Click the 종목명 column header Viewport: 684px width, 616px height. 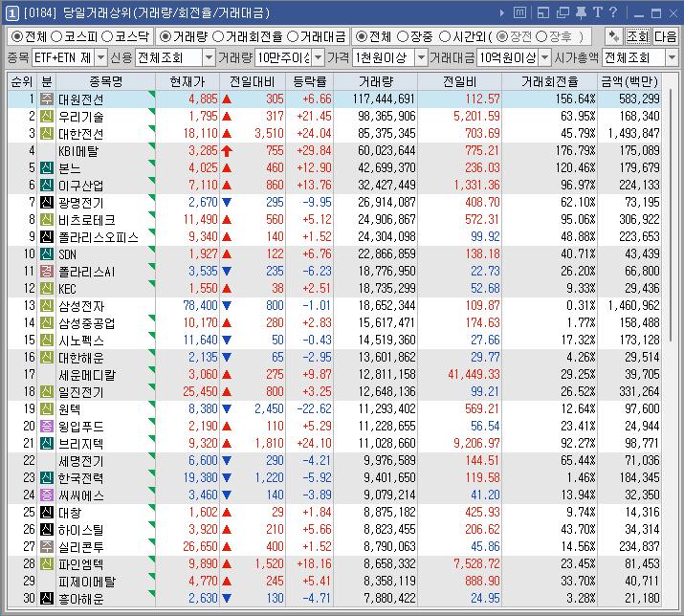[105, 81]
